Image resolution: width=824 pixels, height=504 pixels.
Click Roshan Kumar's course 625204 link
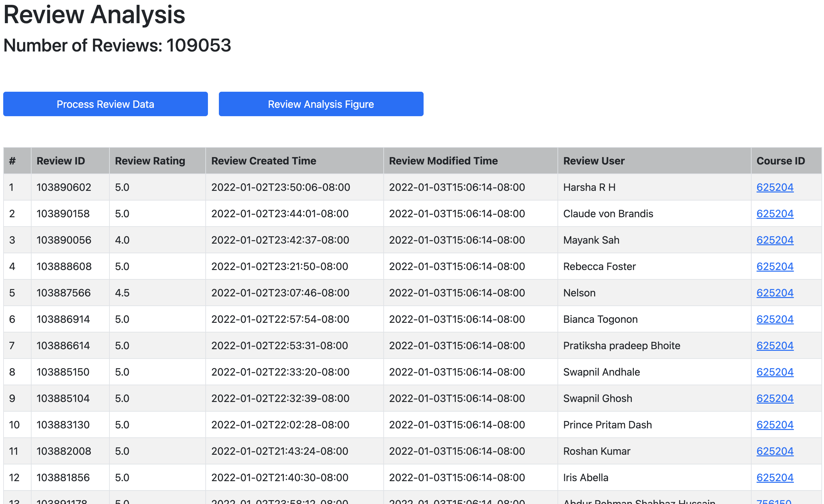(x=774, y=452)
